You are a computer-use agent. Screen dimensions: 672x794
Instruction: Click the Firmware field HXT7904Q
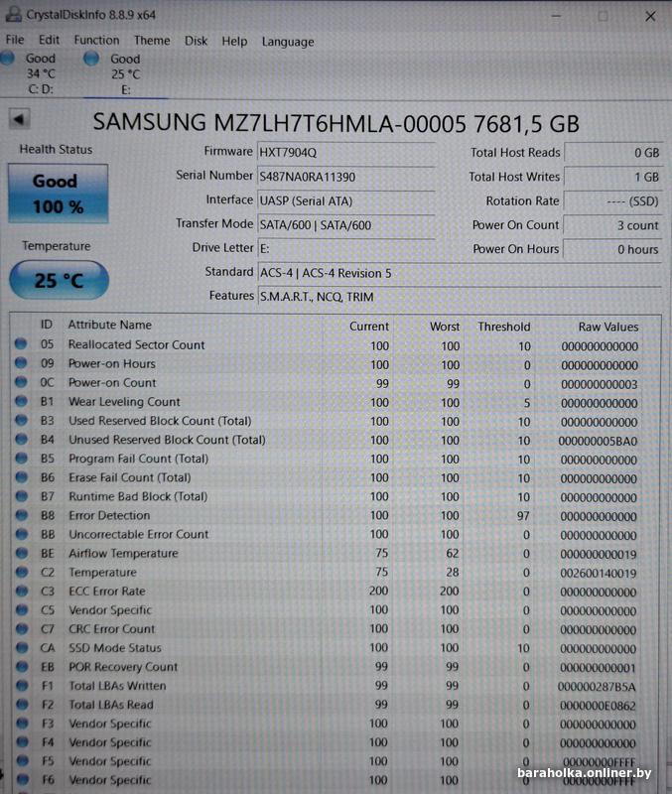tap(346, 153)
